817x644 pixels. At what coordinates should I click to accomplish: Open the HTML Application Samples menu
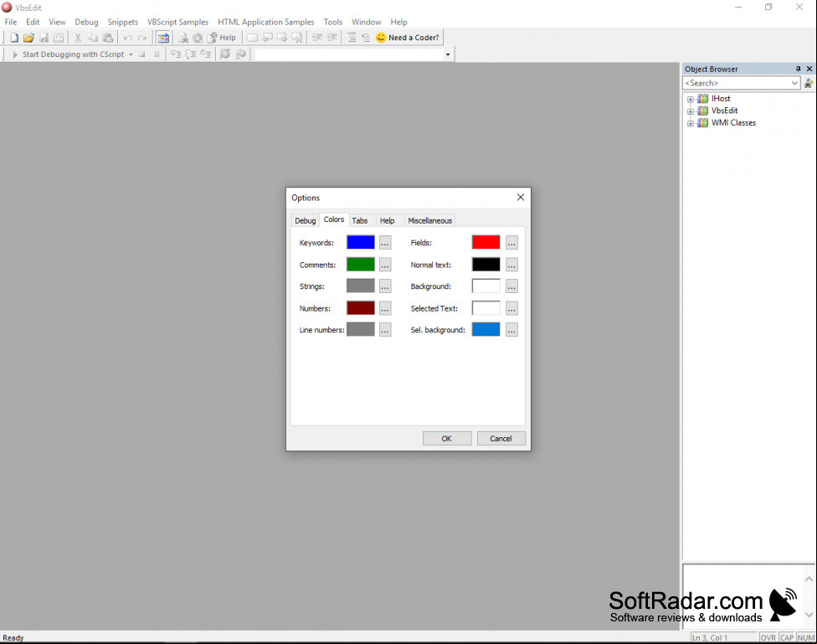(265, 22)
